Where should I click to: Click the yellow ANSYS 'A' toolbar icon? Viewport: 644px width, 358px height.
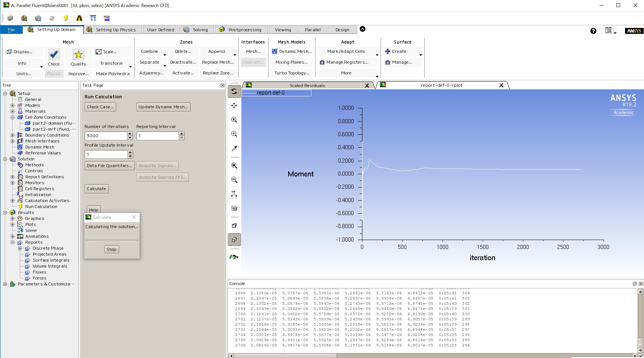(x=79, y=18)
